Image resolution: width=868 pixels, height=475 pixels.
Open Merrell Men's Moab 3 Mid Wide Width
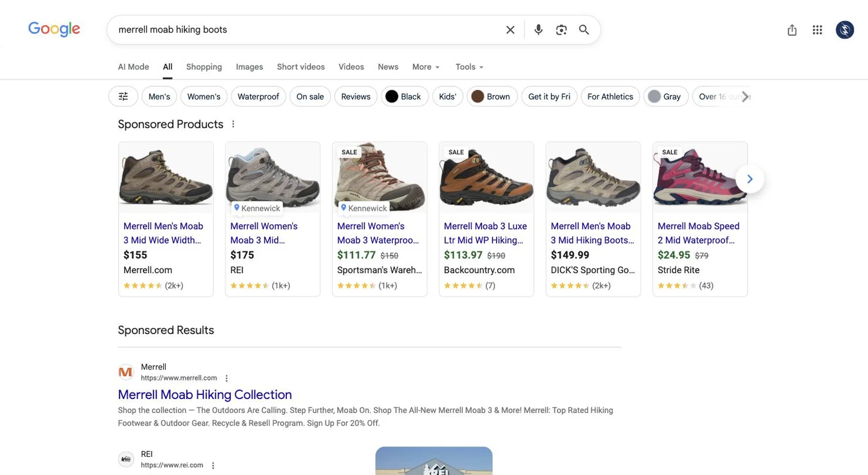click(163, 233)
